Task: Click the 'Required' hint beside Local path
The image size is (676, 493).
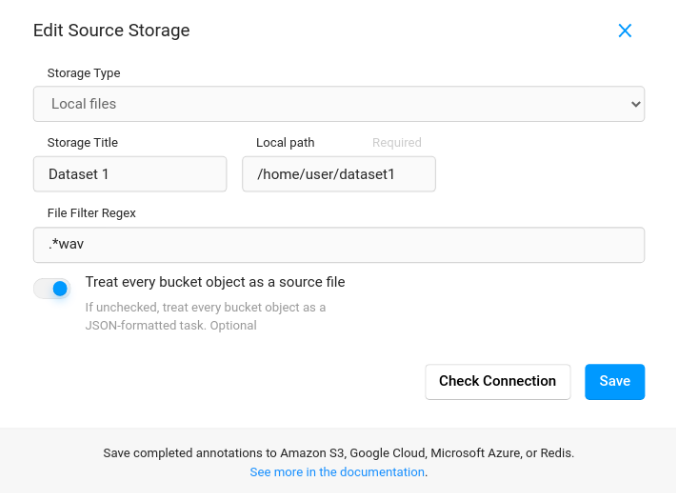Action: click(x=397, y=143)
